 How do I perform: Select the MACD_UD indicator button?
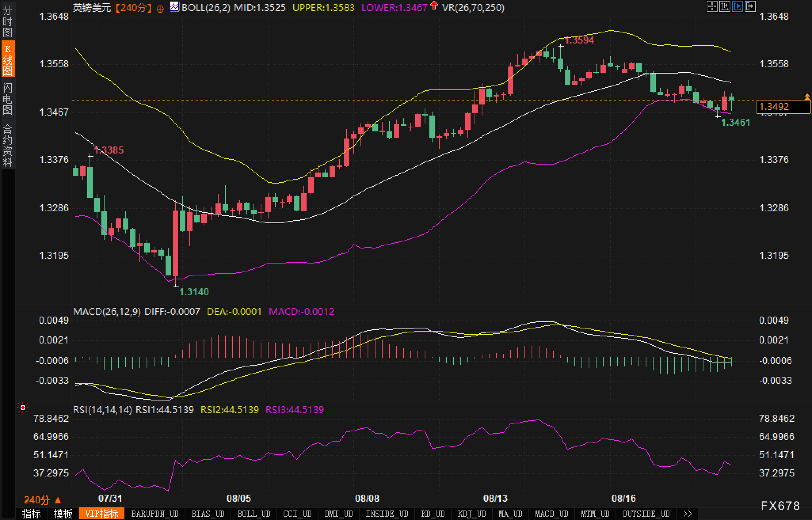click(x=551, y=514)
